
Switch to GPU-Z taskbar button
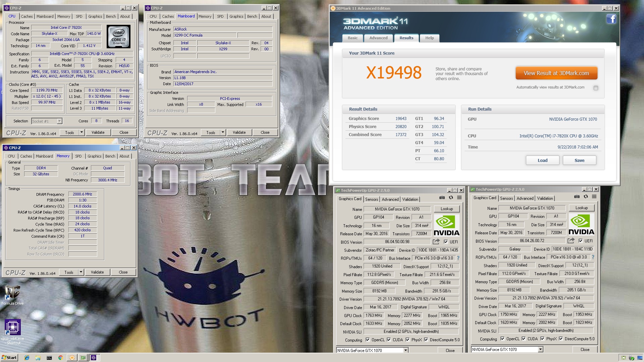pyautogui.click(x=83, y=358)
